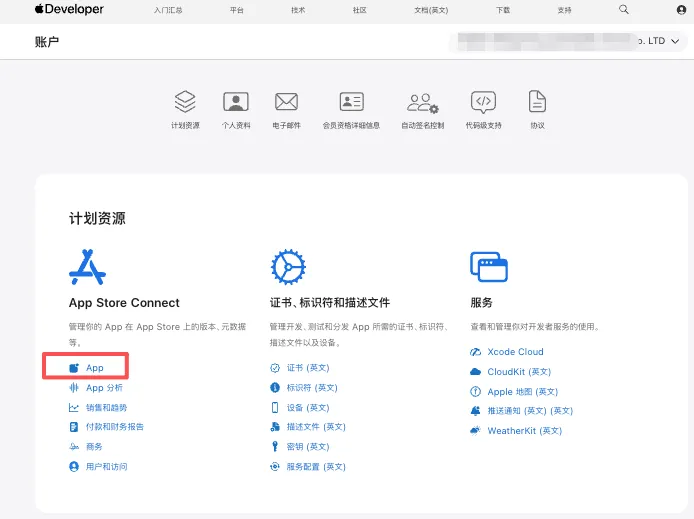Open the CloudKit (英文) link
The image size is (694, 519).
click(x=519, y=372)
